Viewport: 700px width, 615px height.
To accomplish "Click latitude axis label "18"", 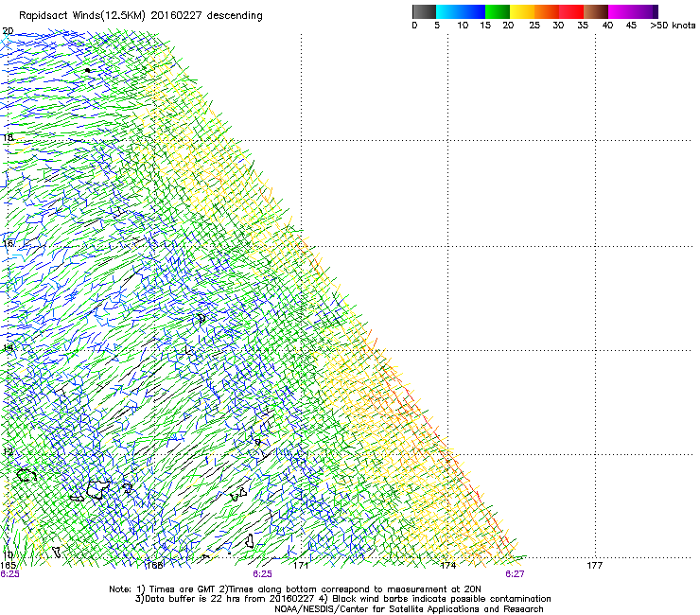I will tap(8, 137).
